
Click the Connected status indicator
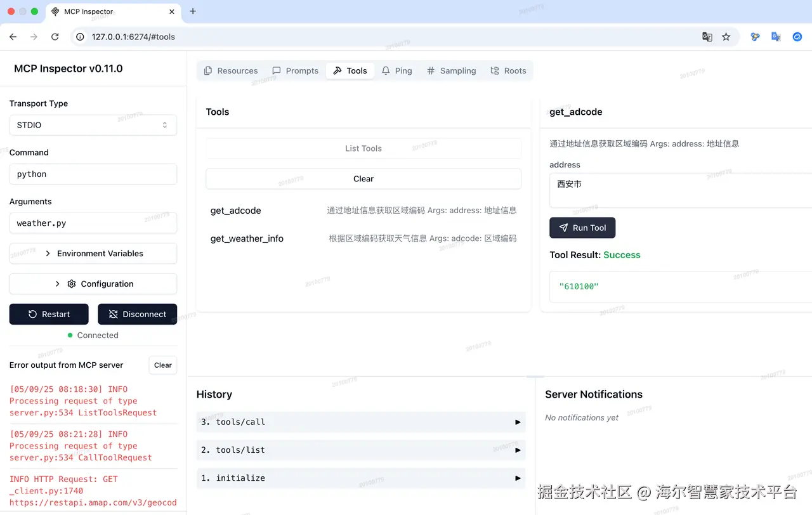[93, 336]
